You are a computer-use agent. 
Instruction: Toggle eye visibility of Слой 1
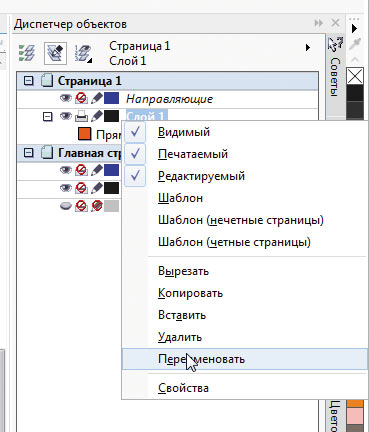click(x=66, y=116)
